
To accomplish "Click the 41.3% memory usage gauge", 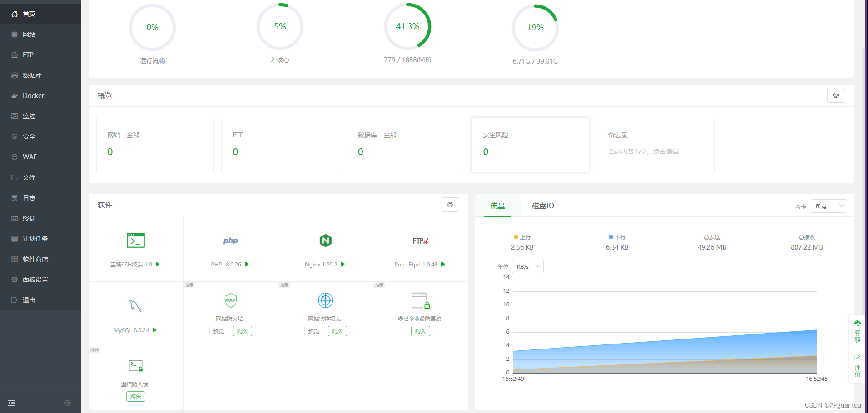I will 407,27.
